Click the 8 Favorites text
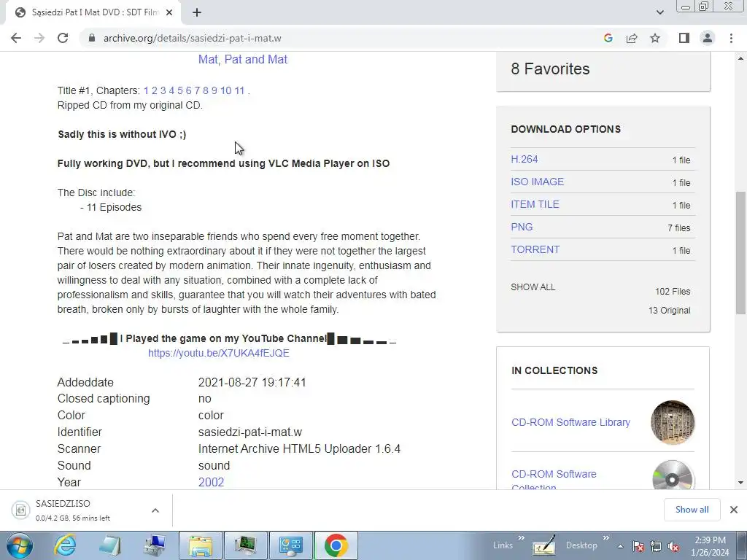 tap(550, 69)
